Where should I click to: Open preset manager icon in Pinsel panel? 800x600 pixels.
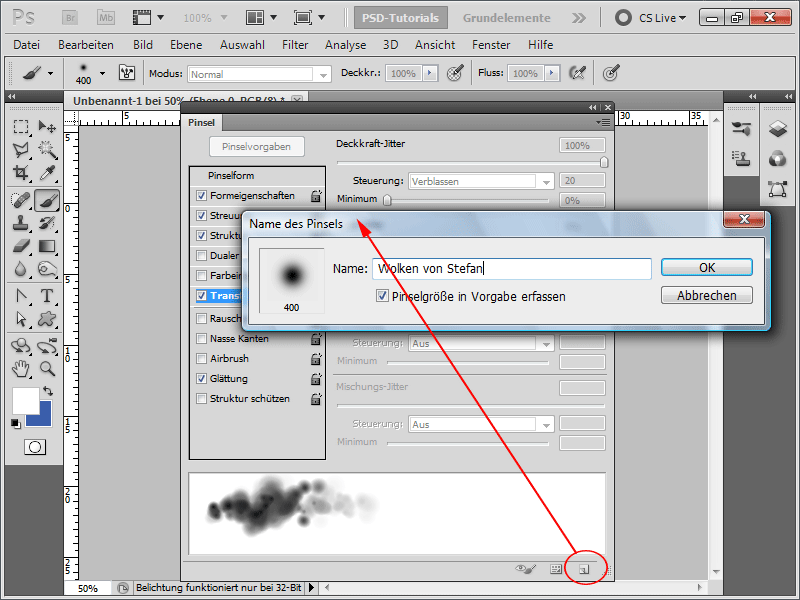click(x=556, y=569)
